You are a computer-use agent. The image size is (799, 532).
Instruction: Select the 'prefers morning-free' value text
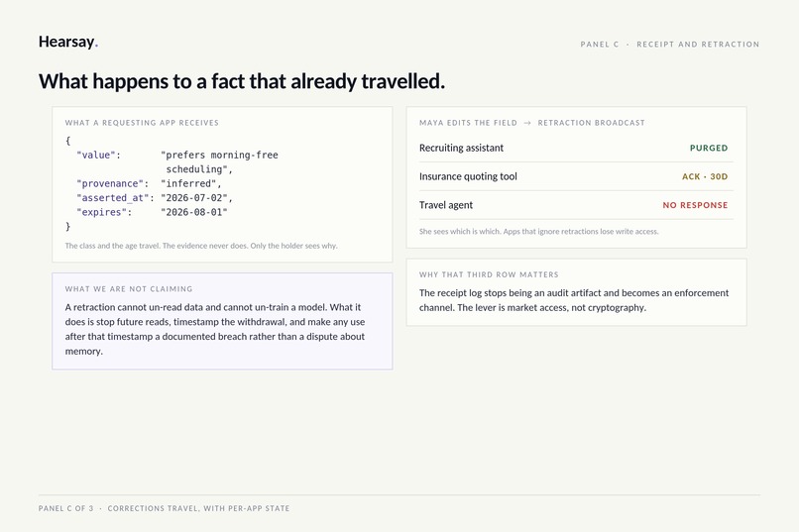pyautogui.click(x=220, y=155)
